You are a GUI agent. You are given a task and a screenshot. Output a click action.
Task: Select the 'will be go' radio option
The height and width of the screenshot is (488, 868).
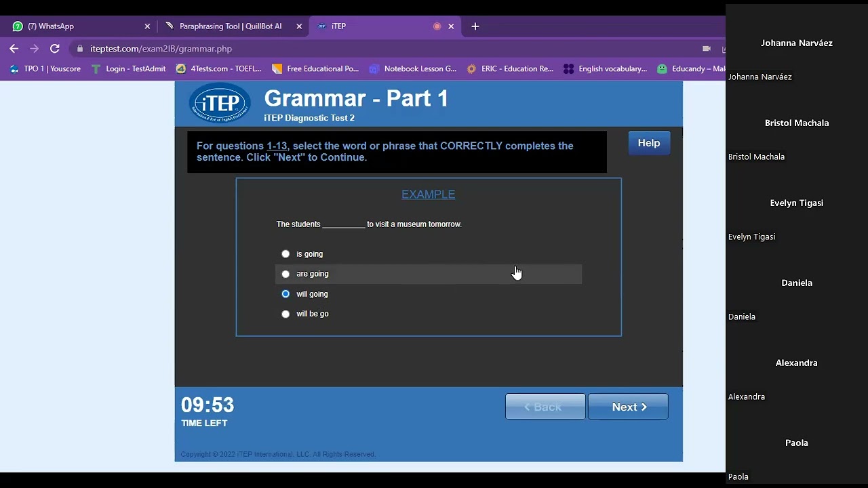pos(285,314)
